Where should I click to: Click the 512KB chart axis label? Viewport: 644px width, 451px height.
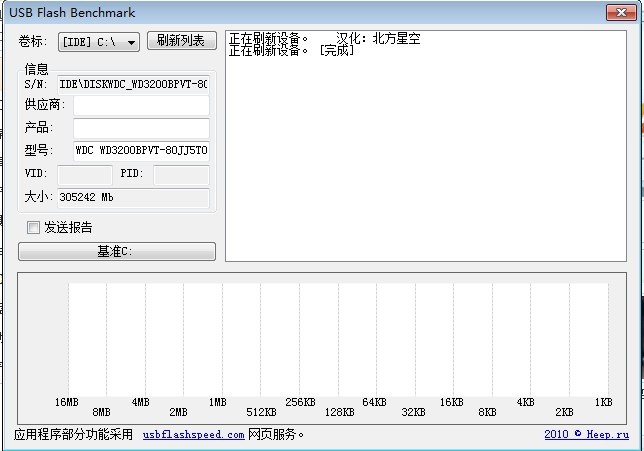tap(261, 412)
